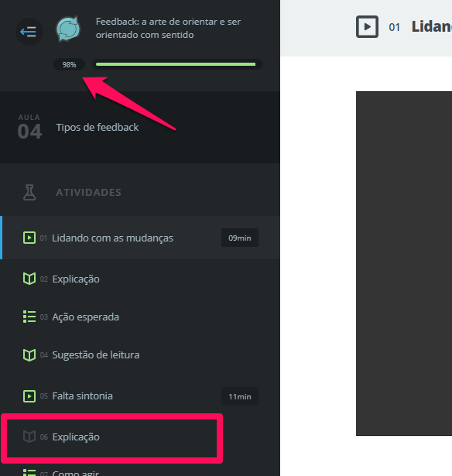This screenshot has width=452, height=476.
Task: Click the book icon beside Sugestão de leitura
Action: (29, 354)
